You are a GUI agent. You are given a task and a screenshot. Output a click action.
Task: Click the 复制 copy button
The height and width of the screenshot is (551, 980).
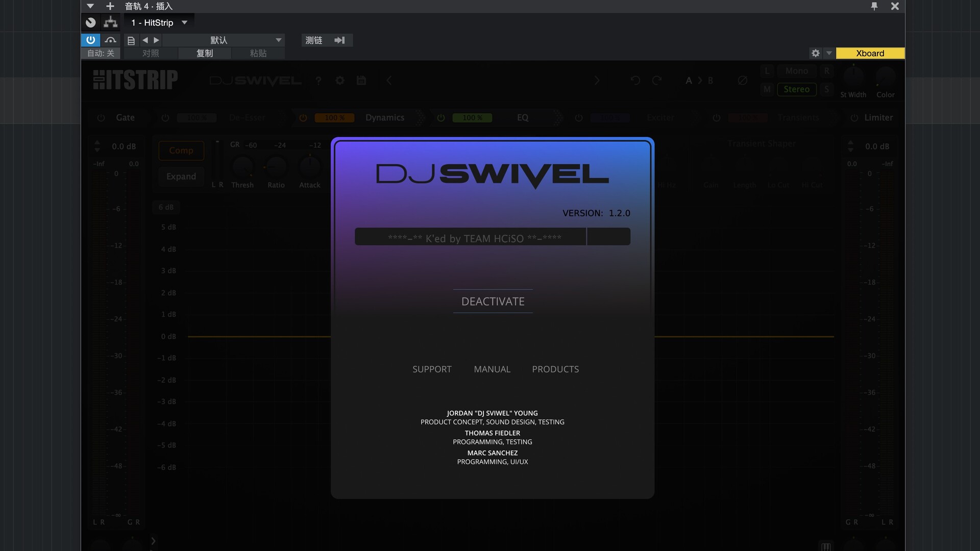[205, 53]
